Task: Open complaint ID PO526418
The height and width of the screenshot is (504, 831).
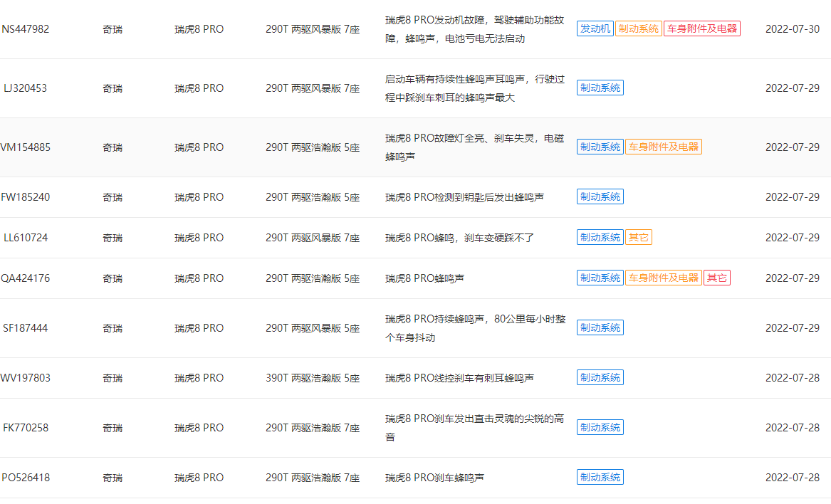Action: pos(26,478)
